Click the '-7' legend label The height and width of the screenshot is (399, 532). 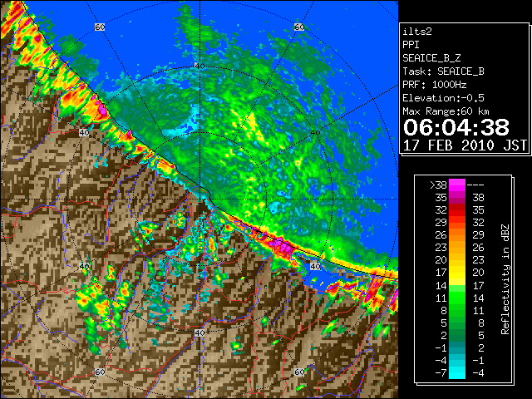(x=441, y=373)
